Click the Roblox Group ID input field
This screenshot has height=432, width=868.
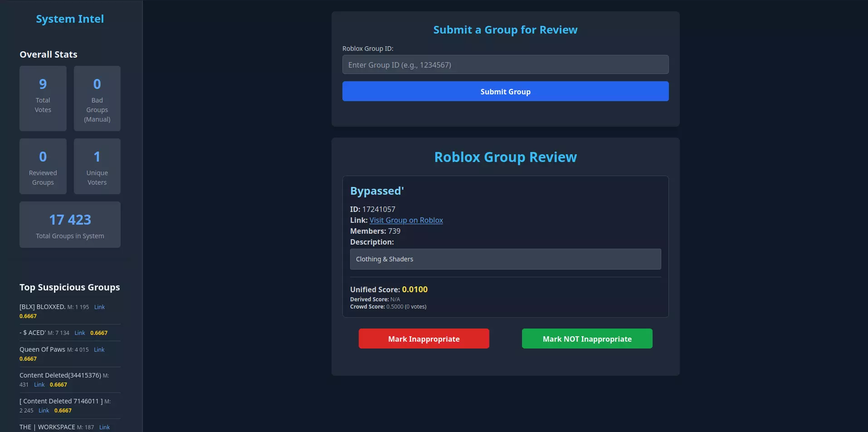tap(505, 64)
